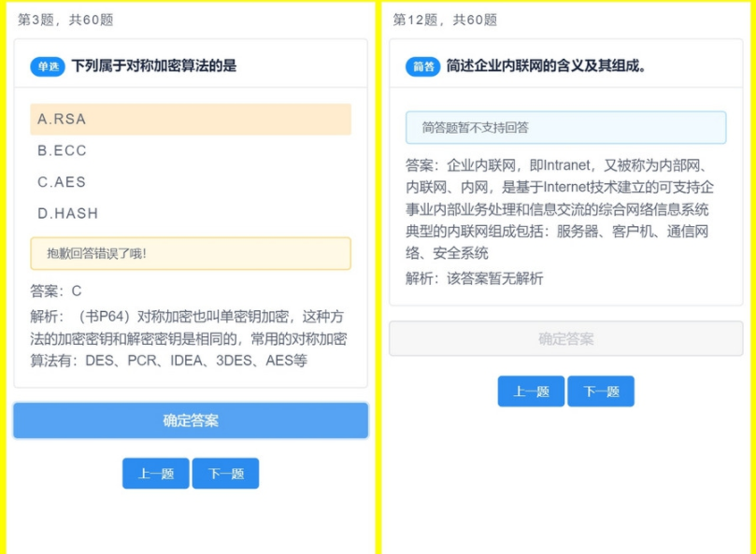The width and height of the screenshot is (756, 554).
Task: Click 上一题 on the right panel
Action: tap(531, 391)
